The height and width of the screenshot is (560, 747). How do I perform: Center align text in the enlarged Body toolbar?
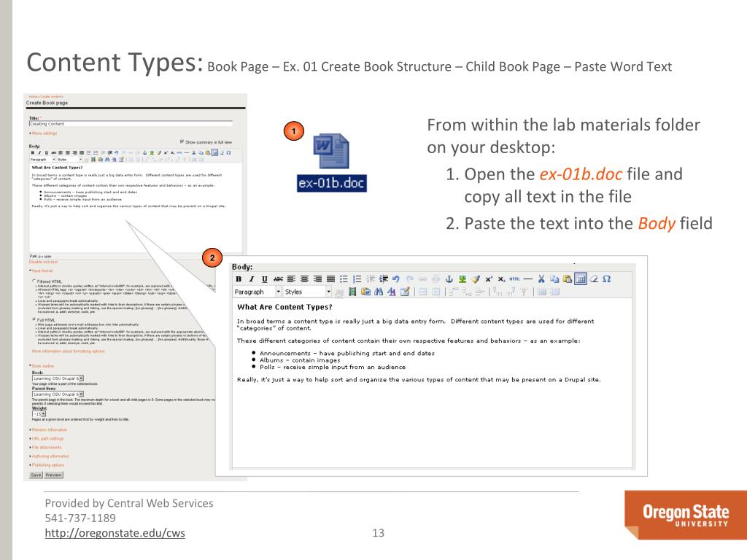coord(304,279)
